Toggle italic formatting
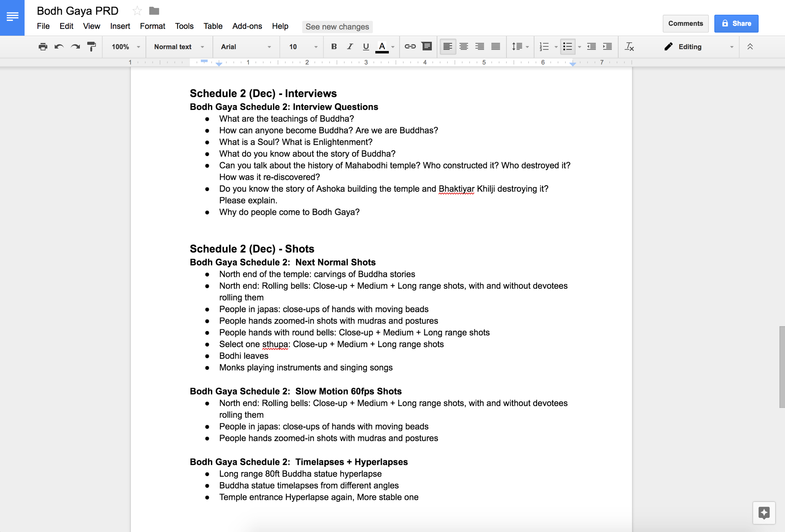785x532 pixels. [350, 46]
